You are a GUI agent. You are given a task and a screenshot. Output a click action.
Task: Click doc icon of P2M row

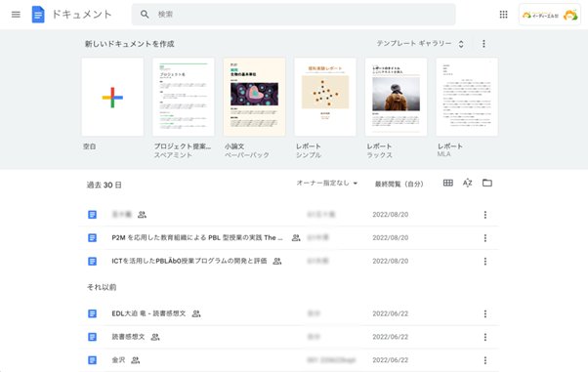[92, 238]
